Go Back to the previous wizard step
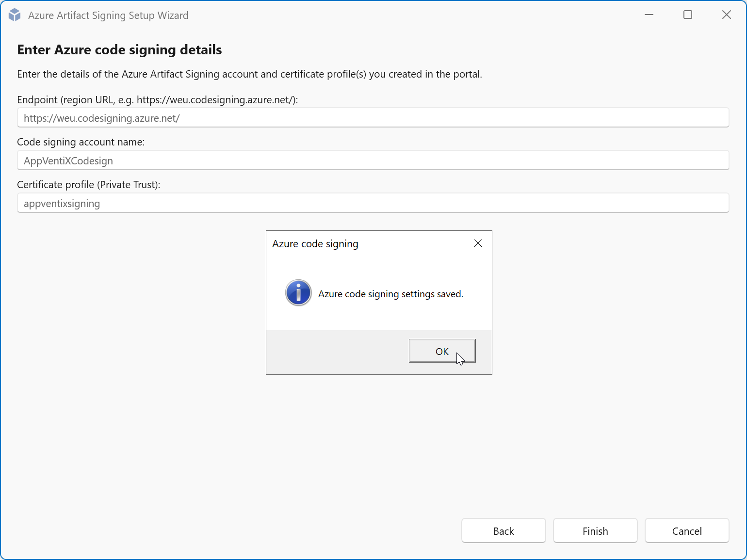 pos(503,531)
